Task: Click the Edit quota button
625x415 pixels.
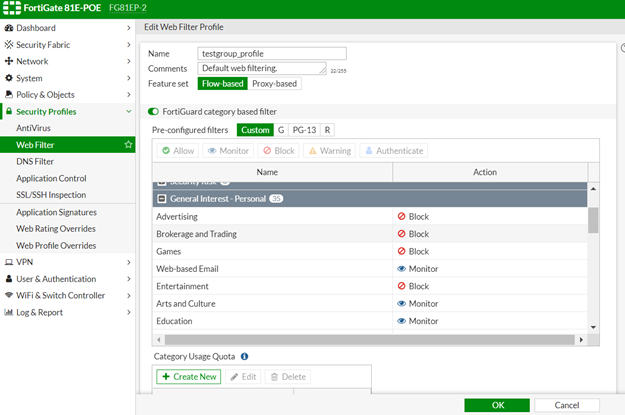Action: (243, 377)
